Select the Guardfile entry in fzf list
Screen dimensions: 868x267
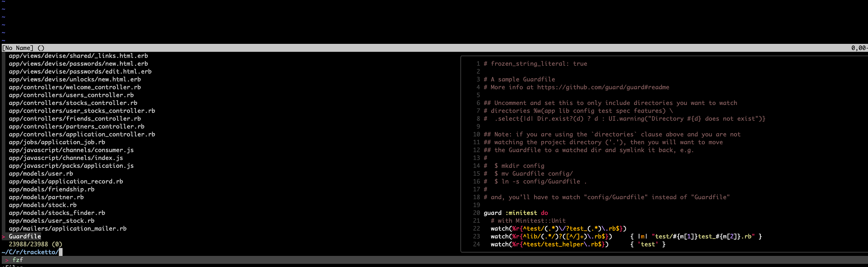(x=25, y=236)
